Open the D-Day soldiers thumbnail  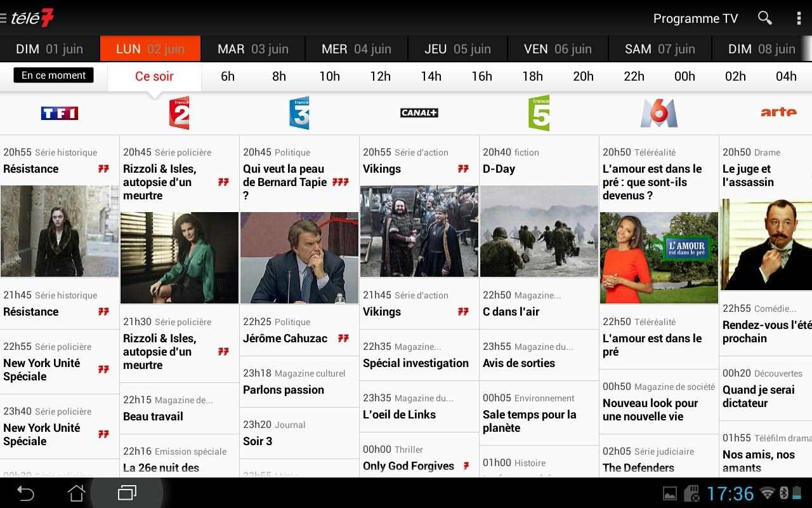pyautogui.click(x=539, y=231)
